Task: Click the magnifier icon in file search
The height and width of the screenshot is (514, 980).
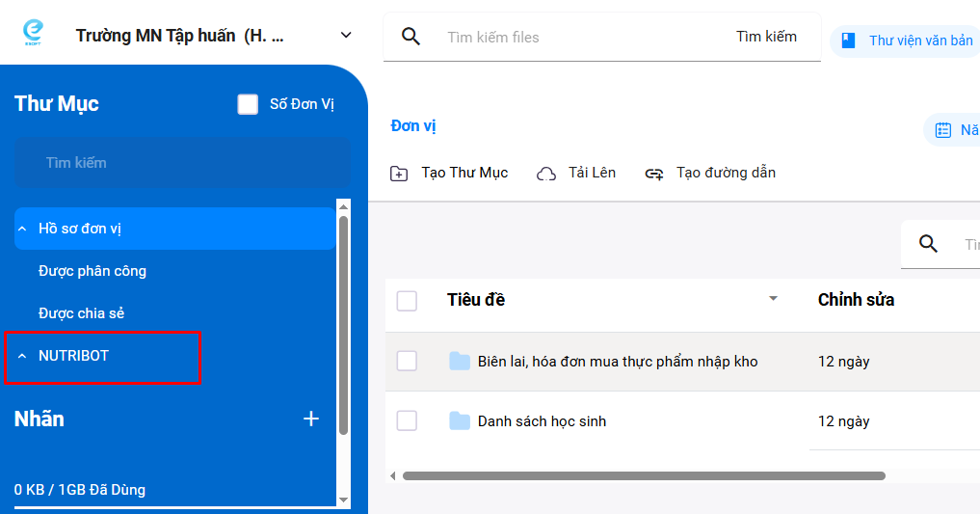Action: 411,37
